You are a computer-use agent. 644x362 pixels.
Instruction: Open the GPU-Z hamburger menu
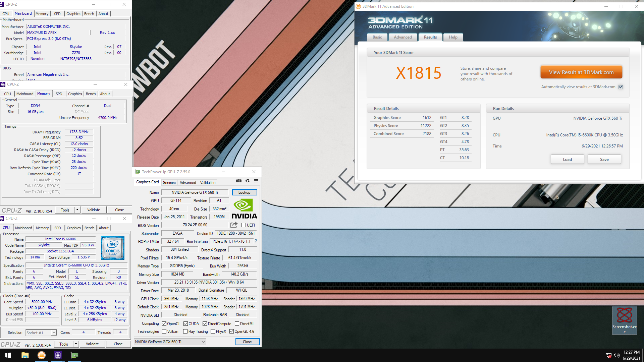[256, 181]
